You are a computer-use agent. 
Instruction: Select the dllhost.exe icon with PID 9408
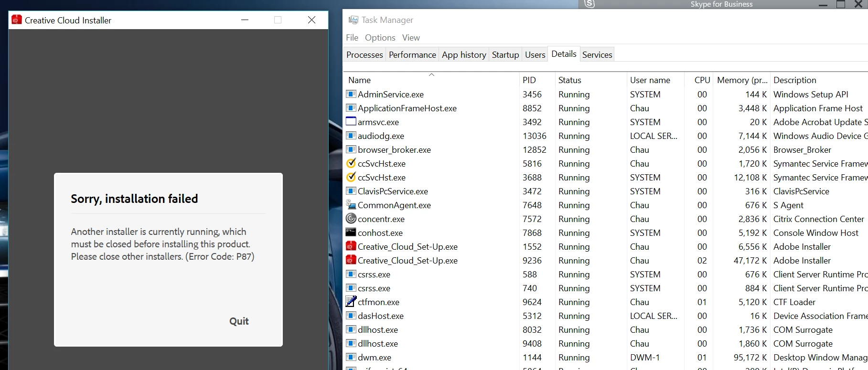(x=351, y=343)
